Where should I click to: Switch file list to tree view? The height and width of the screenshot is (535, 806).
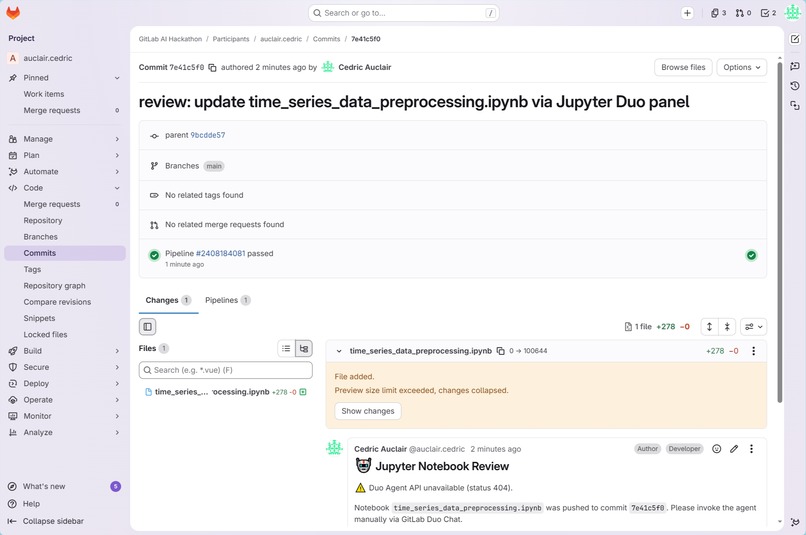[304, 348]
